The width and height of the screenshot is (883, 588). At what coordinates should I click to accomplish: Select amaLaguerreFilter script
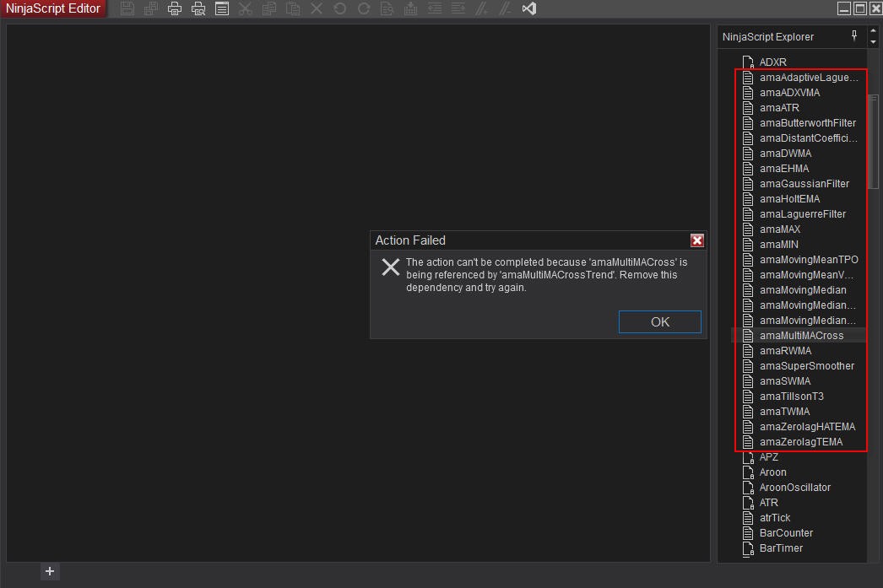click(x=803, y=213)
